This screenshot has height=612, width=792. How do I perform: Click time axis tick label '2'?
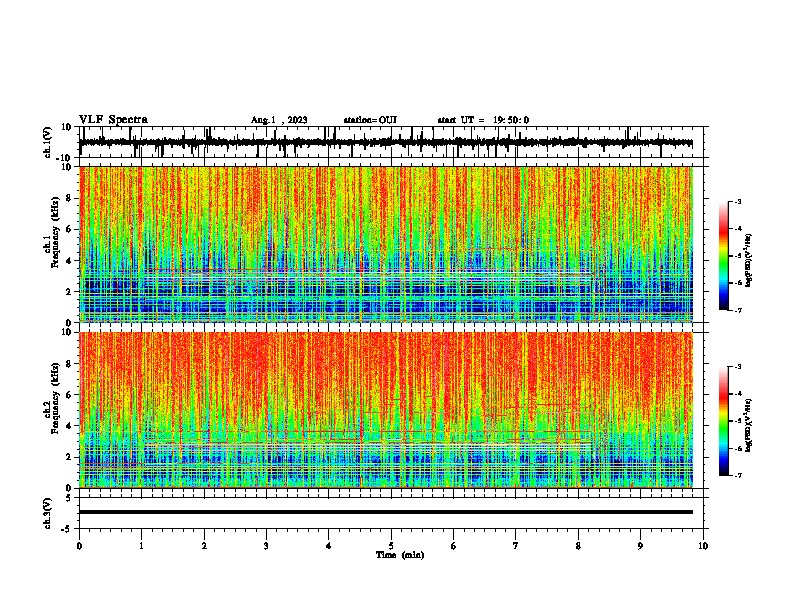click(x=204, y=546)
